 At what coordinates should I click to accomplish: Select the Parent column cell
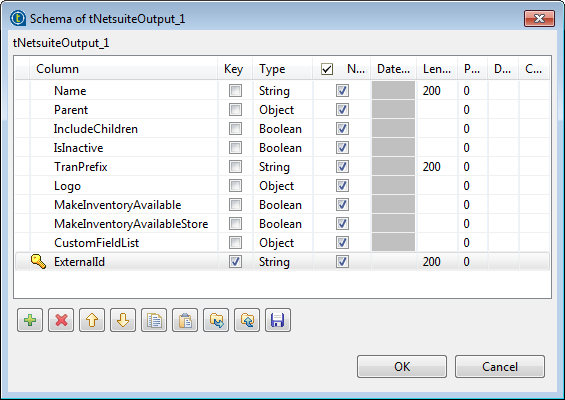(124, 110)
